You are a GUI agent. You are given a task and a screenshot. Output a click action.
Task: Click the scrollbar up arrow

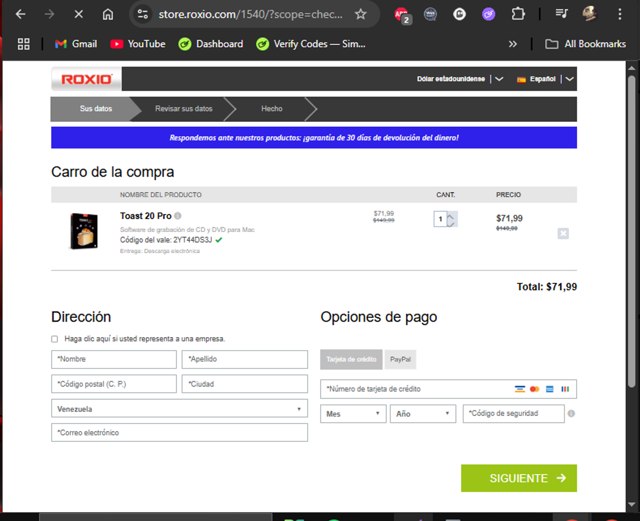click(631, 68)
